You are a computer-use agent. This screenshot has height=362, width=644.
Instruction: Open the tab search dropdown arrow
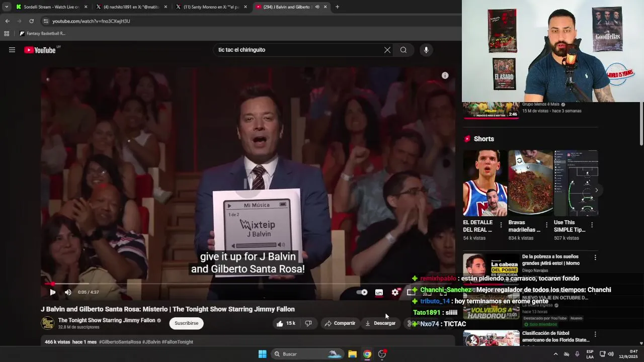pyautogui.click(x=6, y=7)
